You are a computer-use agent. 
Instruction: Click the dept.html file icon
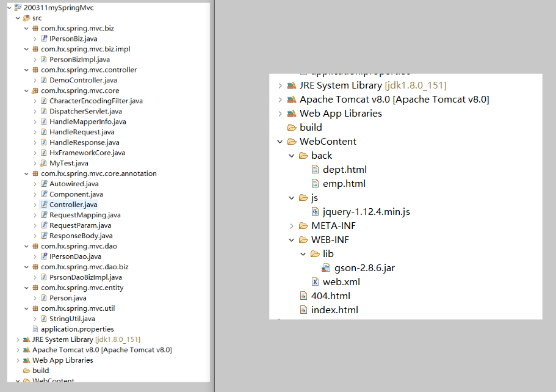coord(316,170)
